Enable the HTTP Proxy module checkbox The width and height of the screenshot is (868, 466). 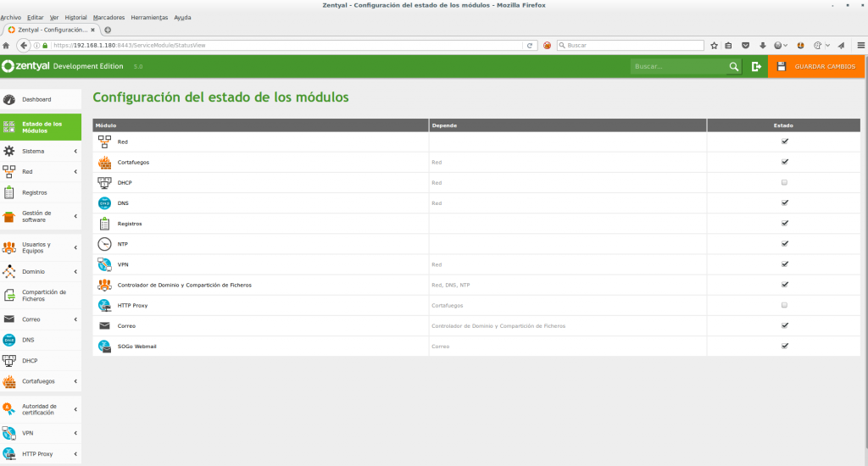[x=784, y=306]
